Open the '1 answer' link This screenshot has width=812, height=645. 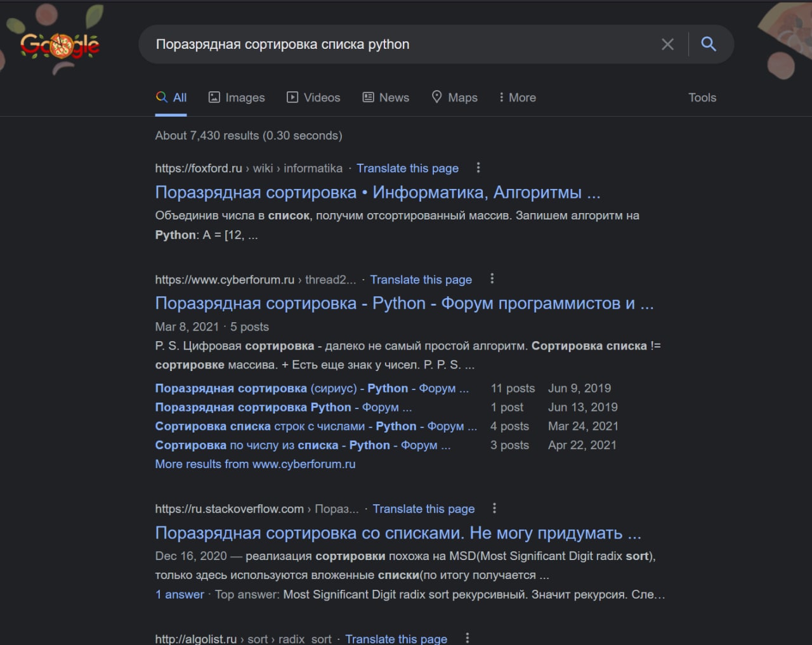pyautogui.click(x=180, y=595)
